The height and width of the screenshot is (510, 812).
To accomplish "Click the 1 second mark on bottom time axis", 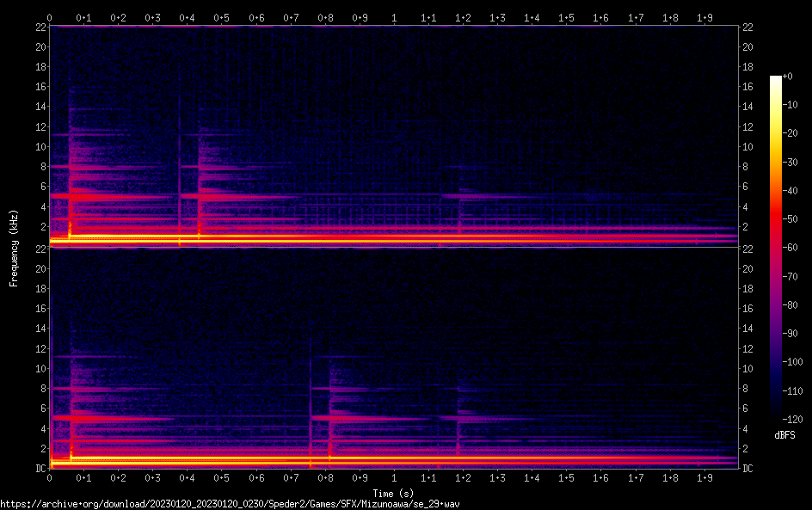I will [x=394, y=476].
